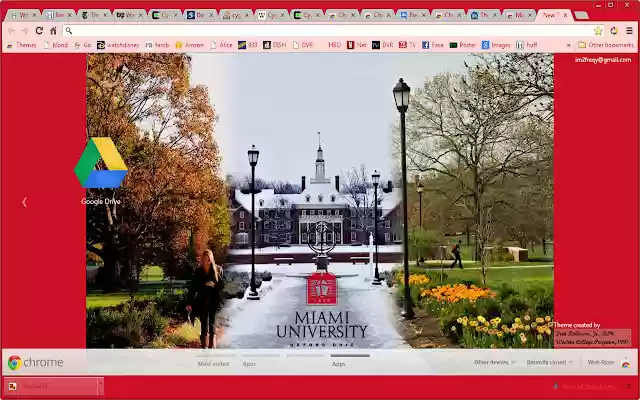Open the Chrome hamburger menu

pos(629,31)
